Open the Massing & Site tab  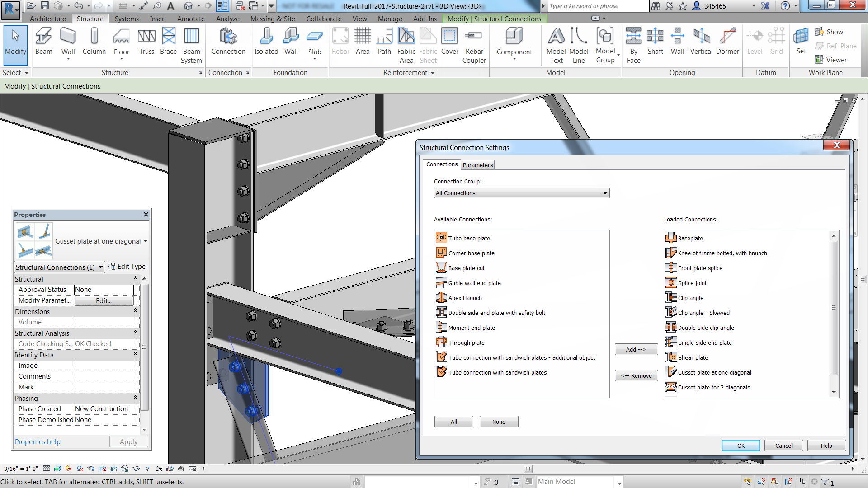click(x=273, y=19)
